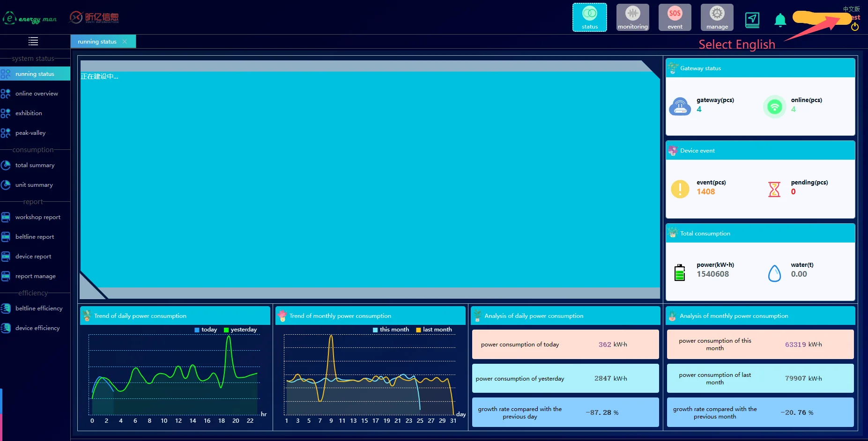Toggle the last month legend series
Image resolution: width=868 pixels, height=441 pixels.
click(x=434, y=330)
